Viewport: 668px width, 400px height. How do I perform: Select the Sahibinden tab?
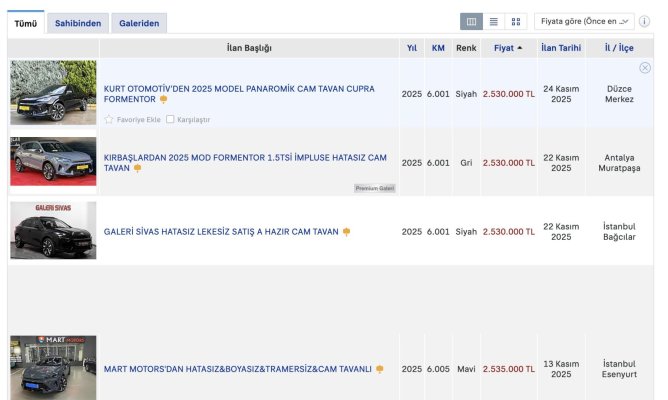pos(78,23)
